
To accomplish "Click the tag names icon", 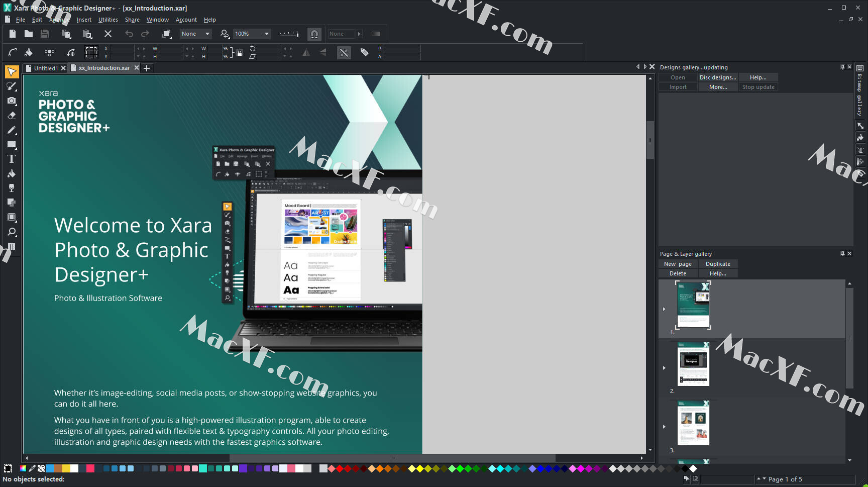I will coord(365,52).
